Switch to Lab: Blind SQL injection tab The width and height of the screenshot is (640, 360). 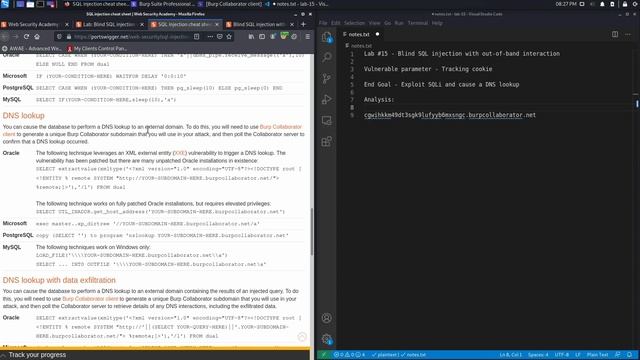click(x=109, y=24)
